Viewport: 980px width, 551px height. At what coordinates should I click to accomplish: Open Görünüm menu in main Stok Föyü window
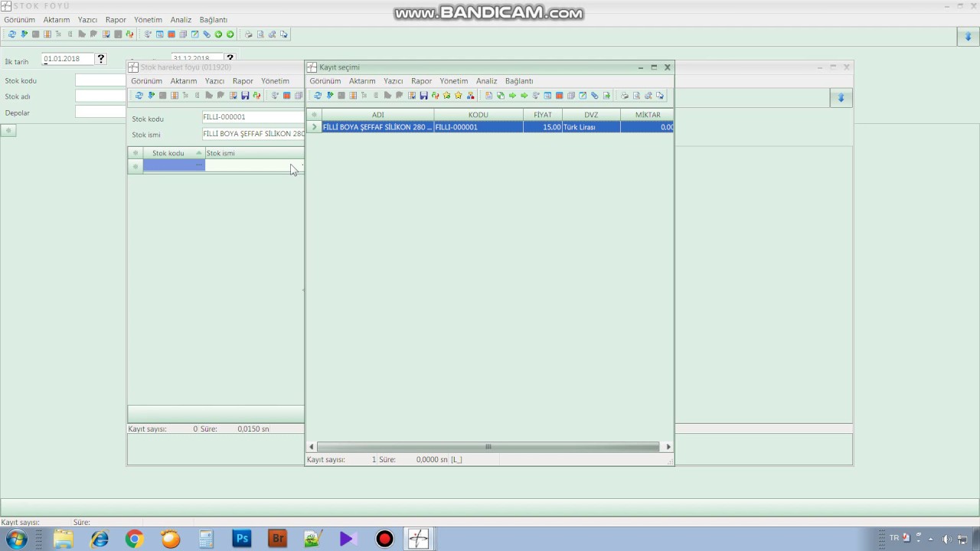tap(20, 20)
